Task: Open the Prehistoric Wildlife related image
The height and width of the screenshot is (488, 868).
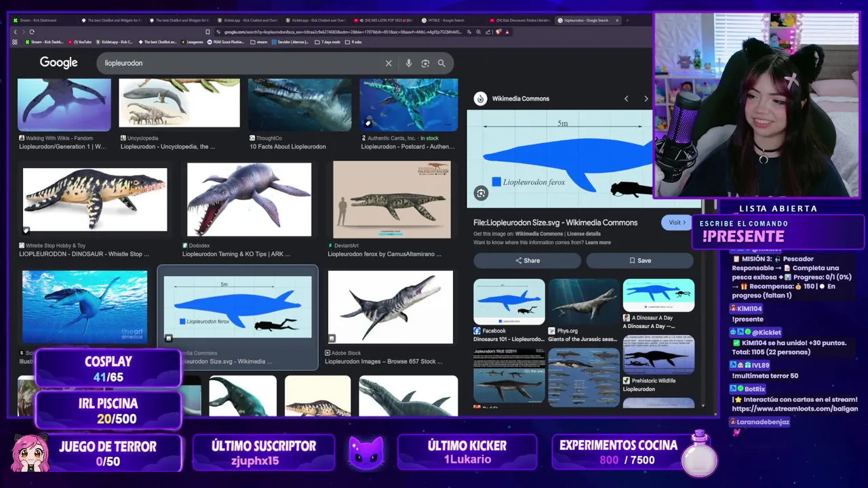Action: 658,355
